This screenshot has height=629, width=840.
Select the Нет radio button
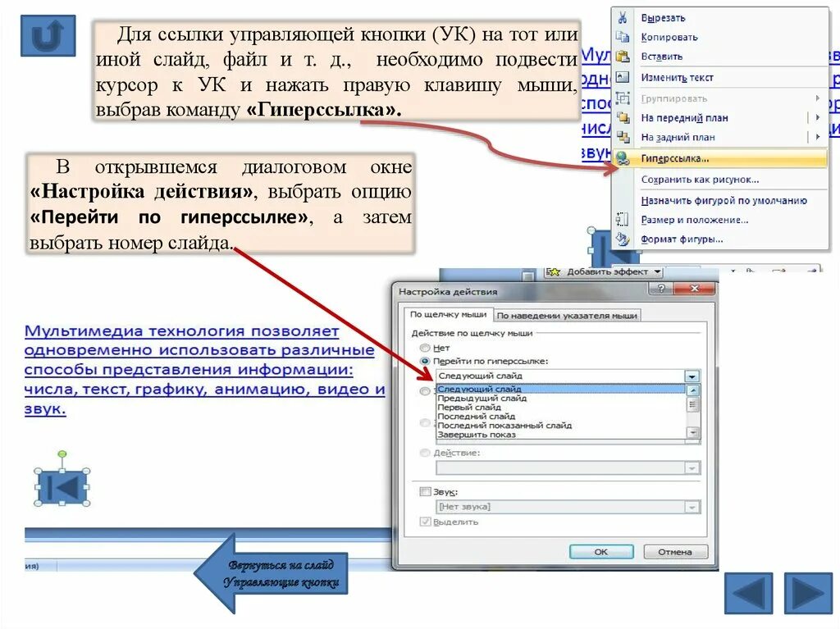click(425, 348)
